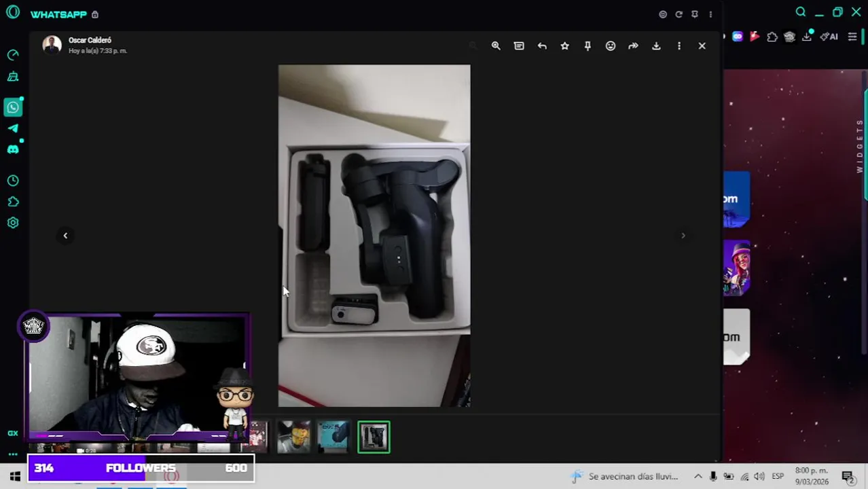868x489 pixels.
Task: React to the photo with emoji icon
Action: (611, 46)
